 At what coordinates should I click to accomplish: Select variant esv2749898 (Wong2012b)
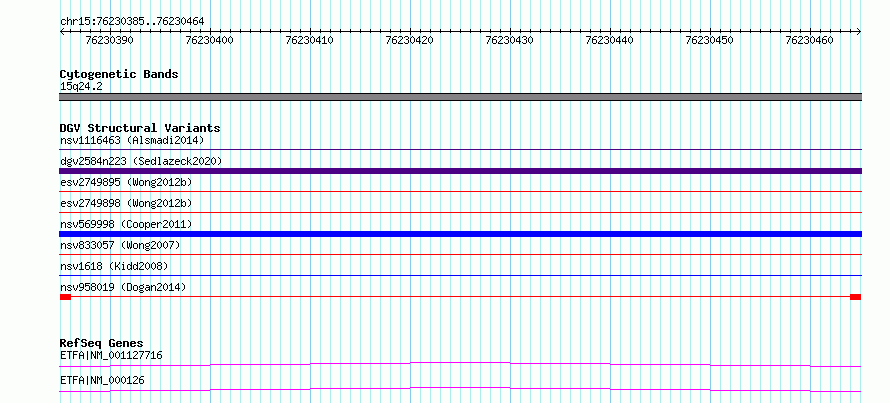pos(126,203)
